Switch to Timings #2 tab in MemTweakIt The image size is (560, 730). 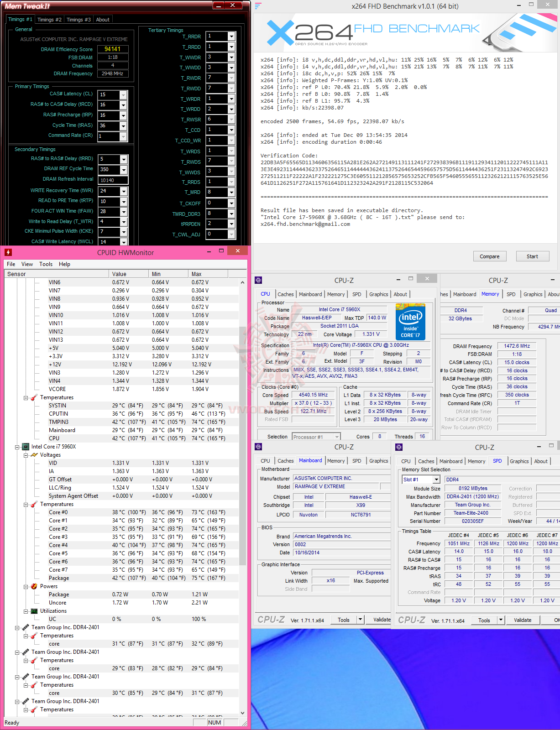click(x=49, y=20)
